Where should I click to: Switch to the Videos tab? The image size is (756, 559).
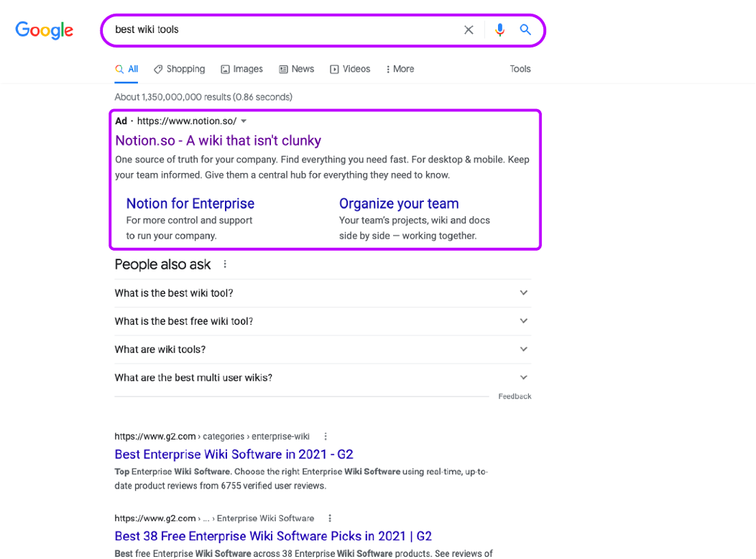[350, 68]
